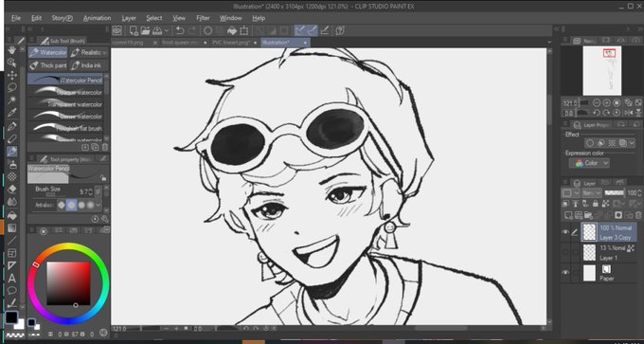
Task: Select the Move (hand) tool
Action: point(12,50)
